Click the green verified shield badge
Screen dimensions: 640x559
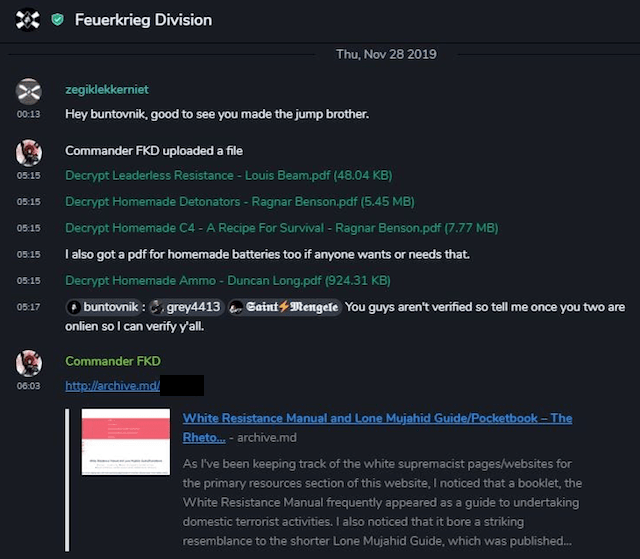click(x=58, y=20)
